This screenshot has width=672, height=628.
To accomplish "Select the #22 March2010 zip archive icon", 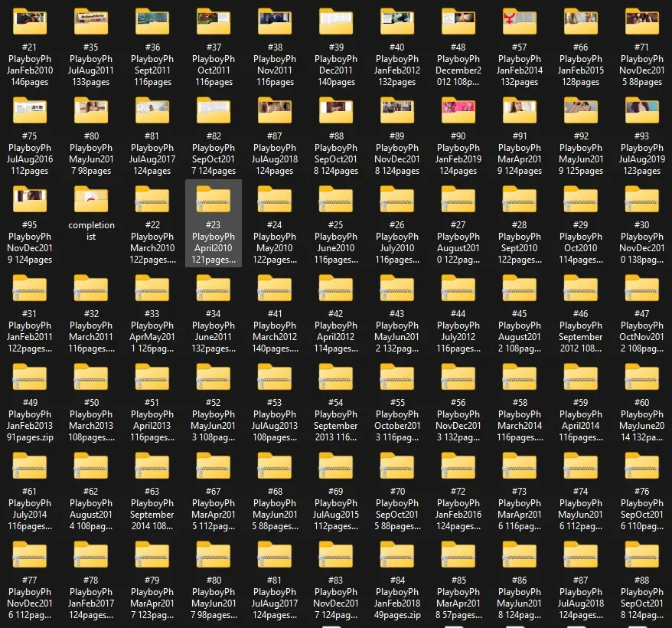I will coord(152,199).
